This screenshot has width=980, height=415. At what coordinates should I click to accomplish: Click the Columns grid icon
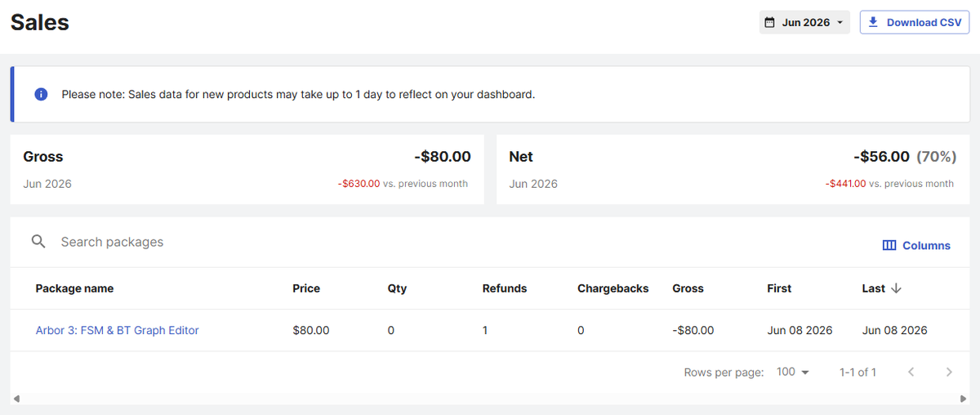click(x=889, y=245)
